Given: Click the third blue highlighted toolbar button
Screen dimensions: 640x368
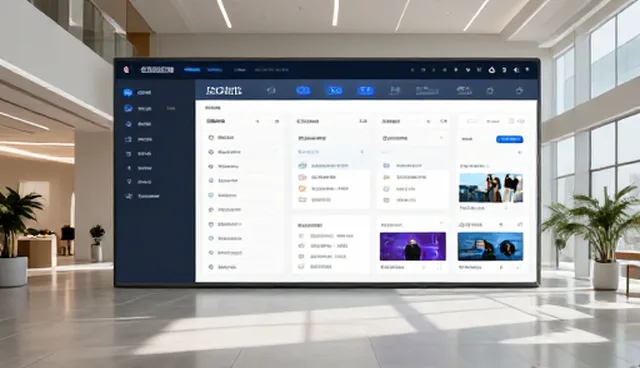Looking at the screenshot, I should [x=365, y=91].
